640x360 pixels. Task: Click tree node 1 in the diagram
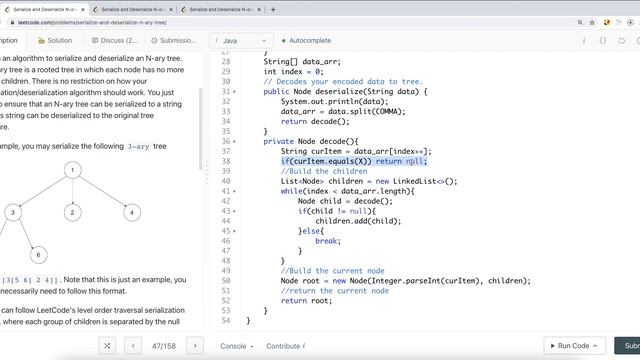click(x=73, y=170)
